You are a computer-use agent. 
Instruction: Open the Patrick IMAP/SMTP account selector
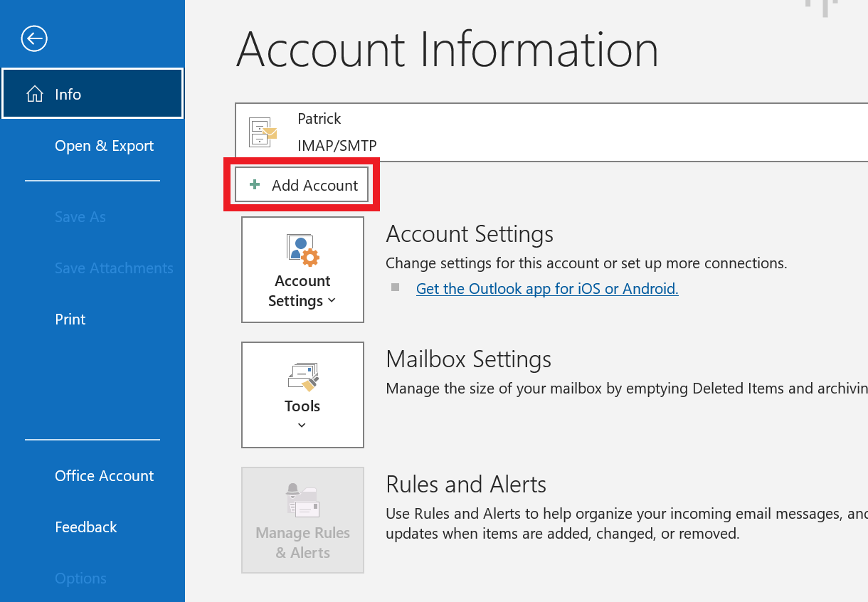[551, 132]
